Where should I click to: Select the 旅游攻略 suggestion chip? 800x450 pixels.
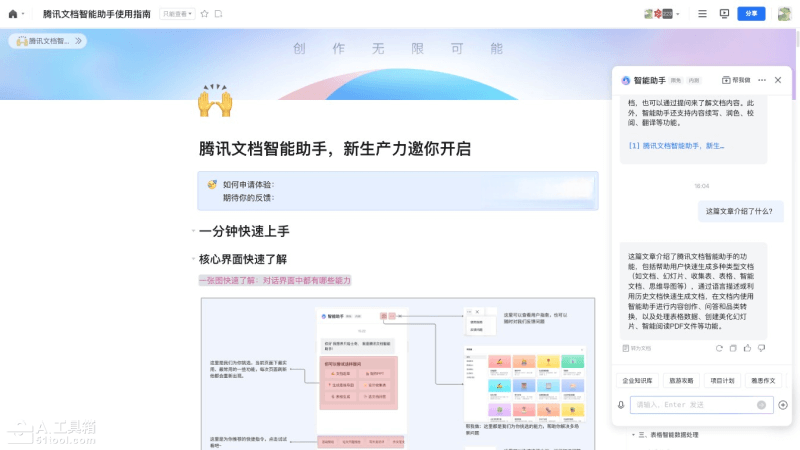[681, 380]
